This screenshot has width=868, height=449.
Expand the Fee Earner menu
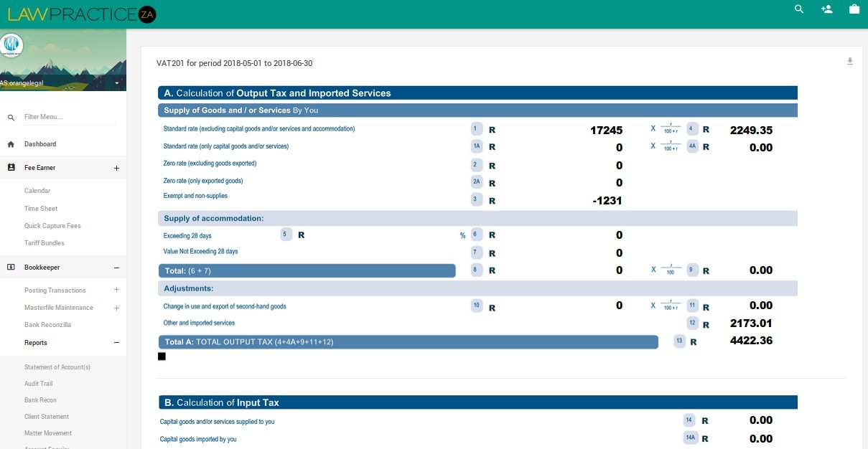click(x=116, y=167)
